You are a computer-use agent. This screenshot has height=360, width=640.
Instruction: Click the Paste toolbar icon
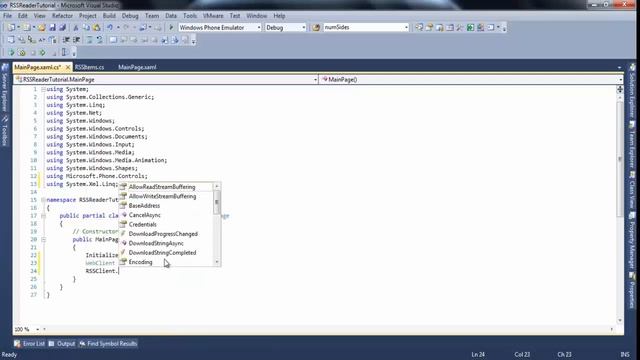(x=96, y=27)
